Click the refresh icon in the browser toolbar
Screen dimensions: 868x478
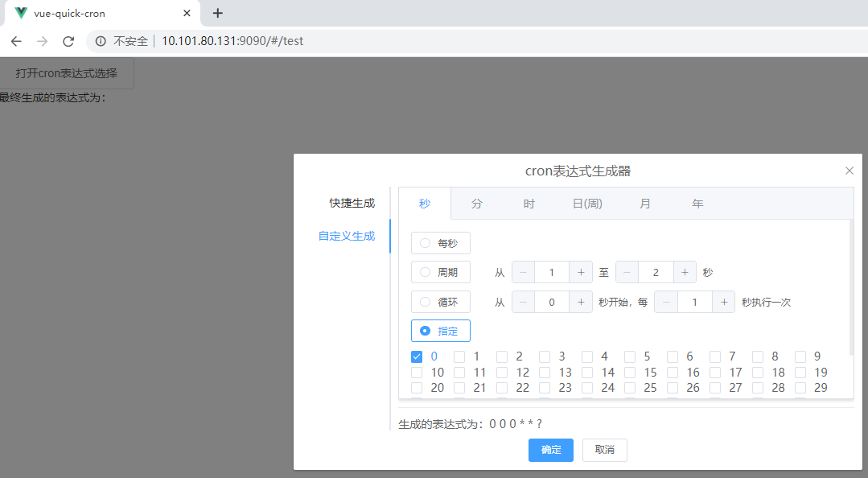[68, 41]
